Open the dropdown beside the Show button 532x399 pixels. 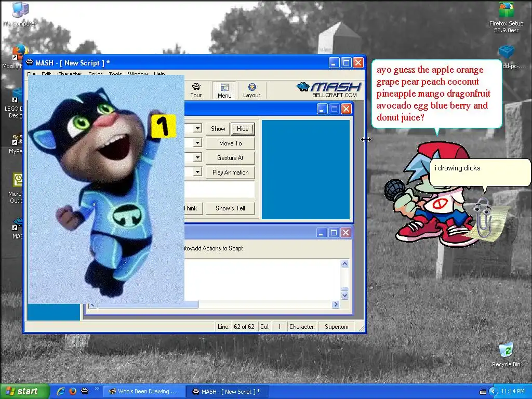pyautogui.click(x=197, y=128)
